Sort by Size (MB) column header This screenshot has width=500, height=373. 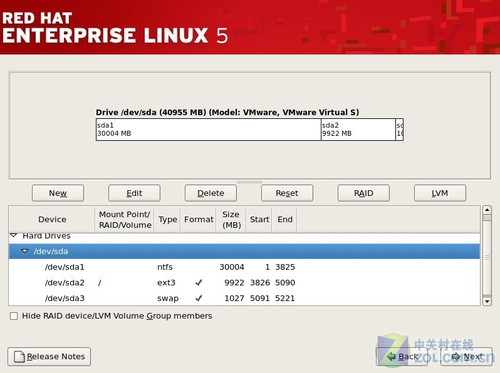231,219
